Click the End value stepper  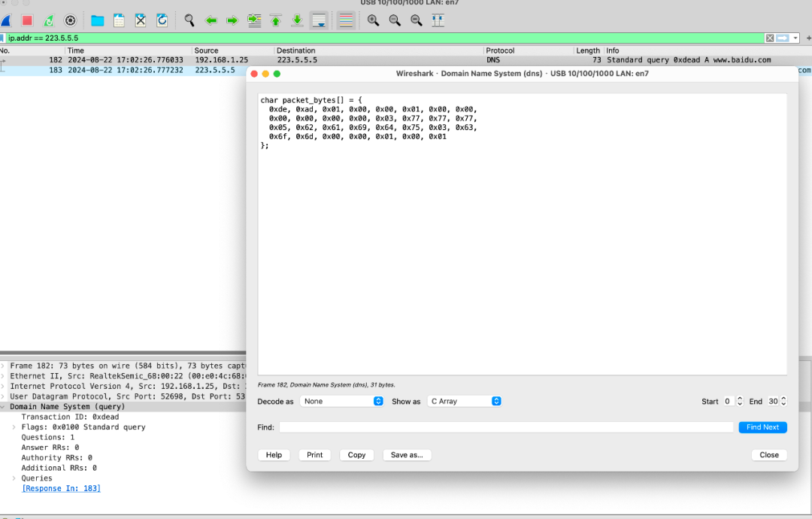[784, 402]
